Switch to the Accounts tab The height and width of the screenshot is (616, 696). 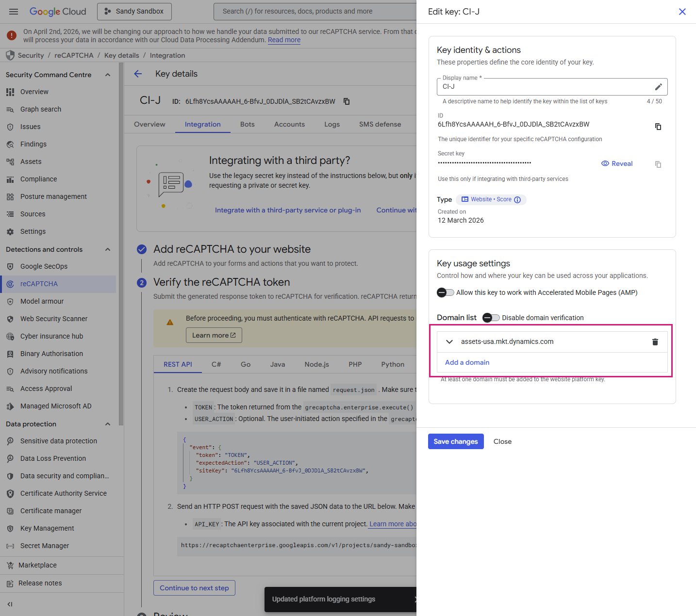pyautogui.click(x=290, y=124)
